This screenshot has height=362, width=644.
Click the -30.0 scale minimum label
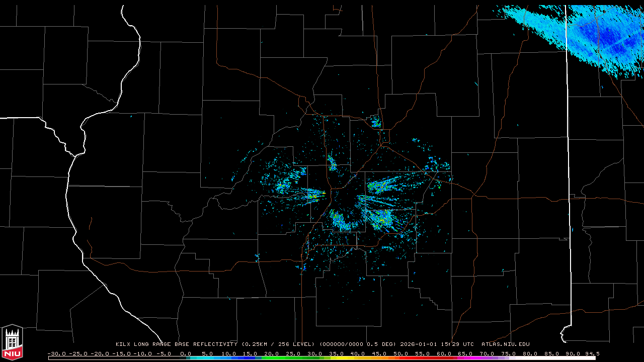(57, 353)
